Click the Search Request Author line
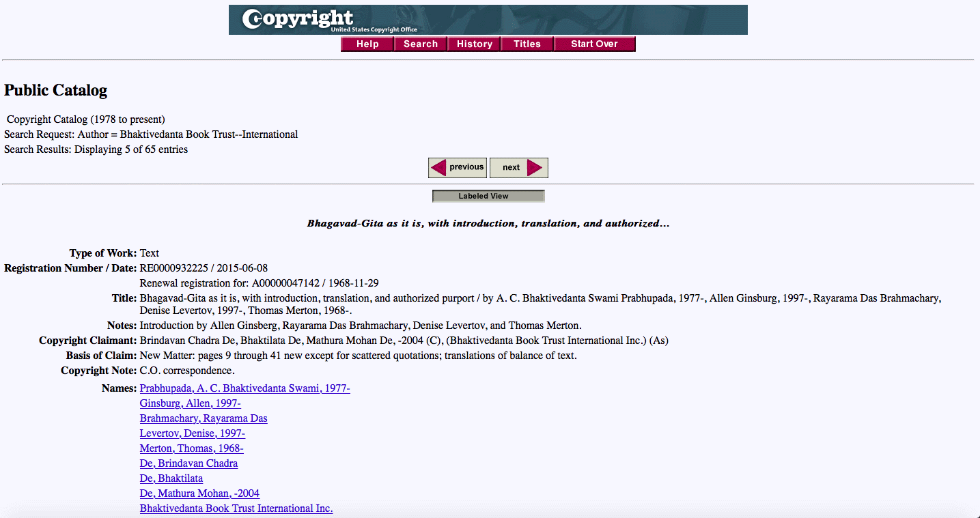 coord(151,134)
